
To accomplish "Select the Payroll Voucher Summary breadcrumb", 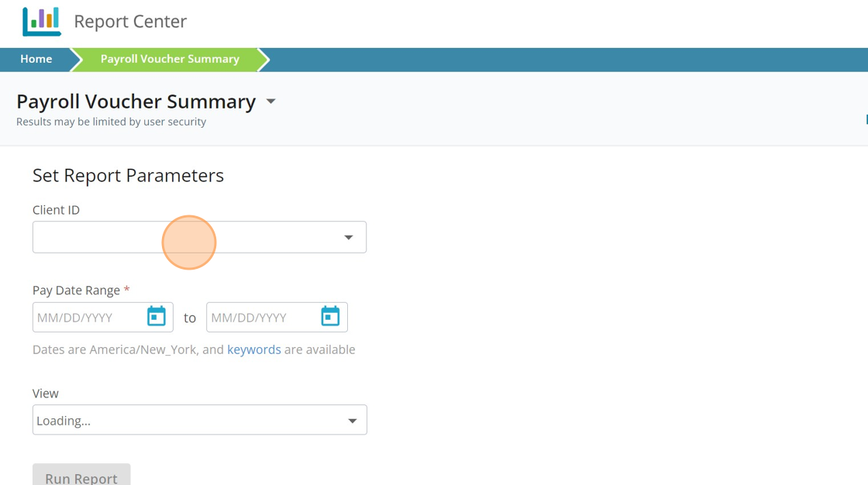I will (x=170, y=59).
